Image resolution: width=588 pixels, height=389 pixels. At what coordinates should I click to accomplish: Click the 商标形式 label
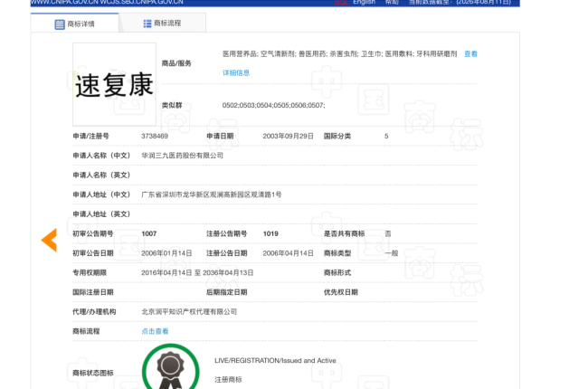click(x=337, y=272)
